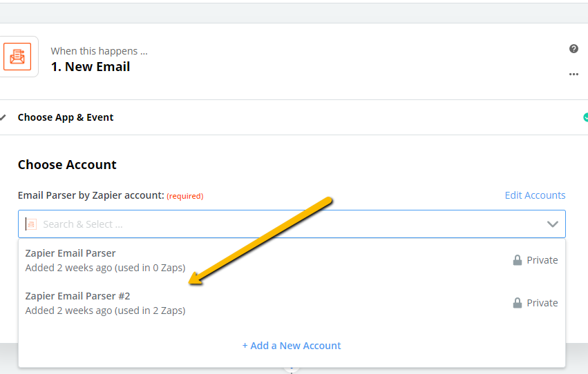Click the 1. New Email step title
The width and height of the screenshot is (588, 374).
click(91, 67)
